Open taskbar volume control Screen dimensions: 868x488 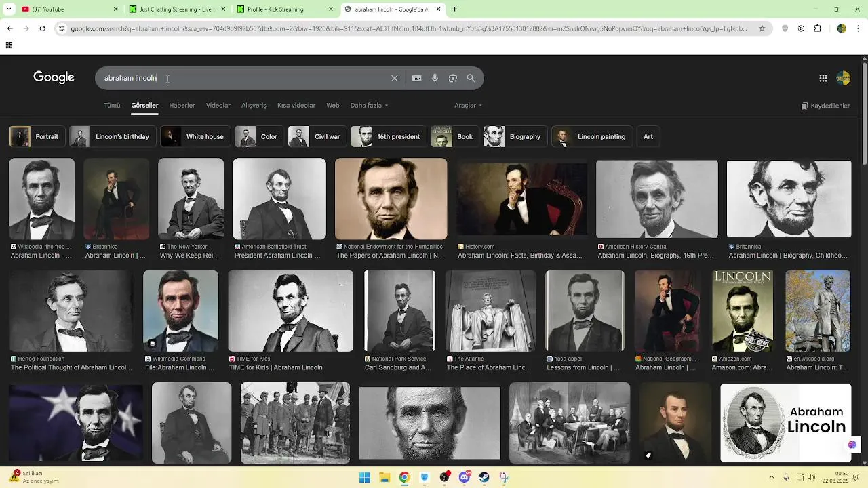812,477
